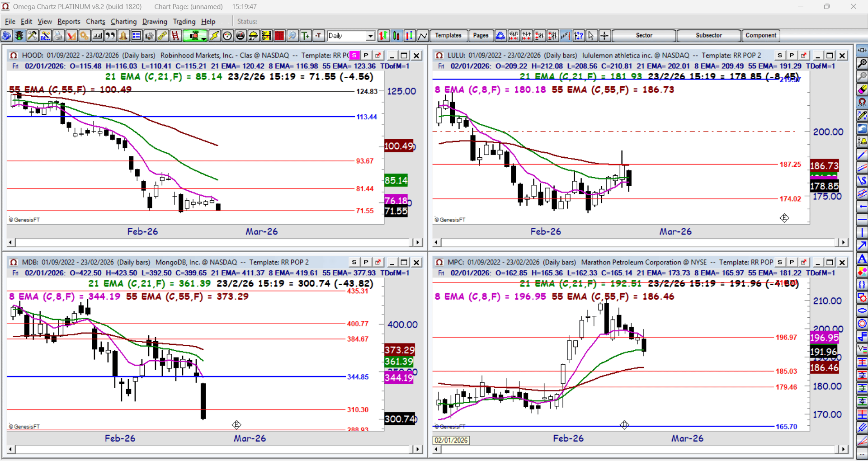This screenshot has width=868, height=461.
Task: Click the E marker on LULU chart
Action: coord(784,218)
